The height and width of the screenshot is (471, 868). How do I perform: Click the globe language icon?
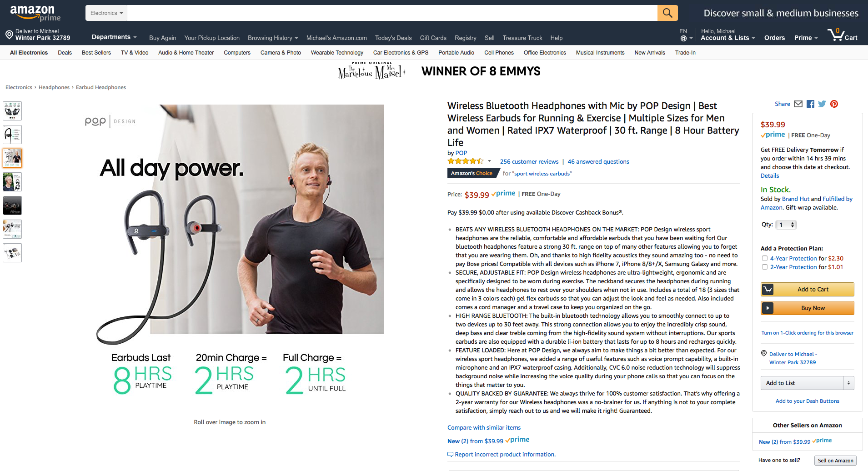pyautogui.click(x=683, y=38)
